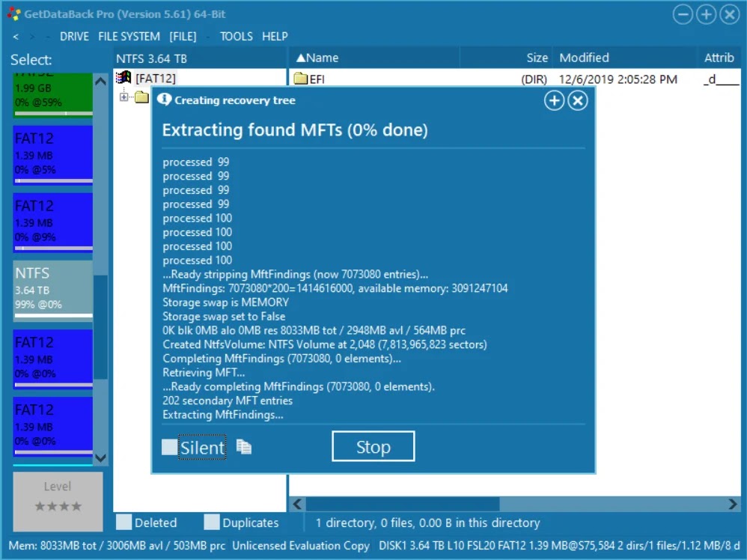Go forward with the right arrow
Screen dimensions: 747x560
pyautogui.click(x=32, y=36)
